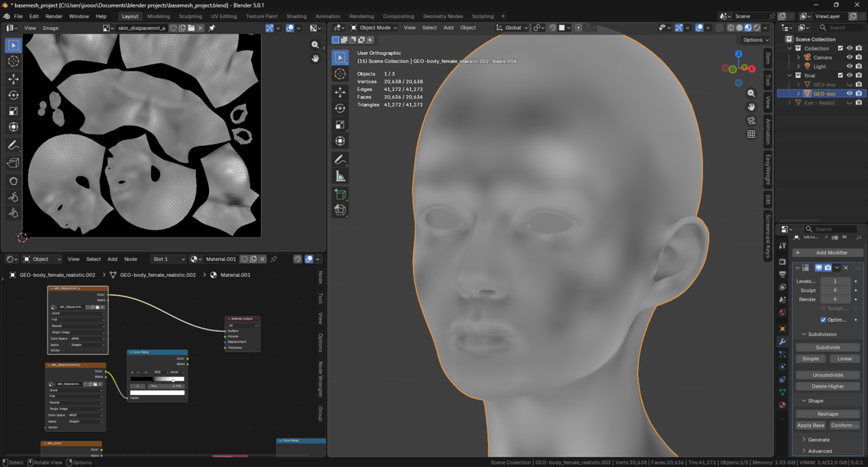Image resolution: width=868 pixels, height=467 pixels.
Task: Hide Camera object with eye icon
Action: point(849,57)
